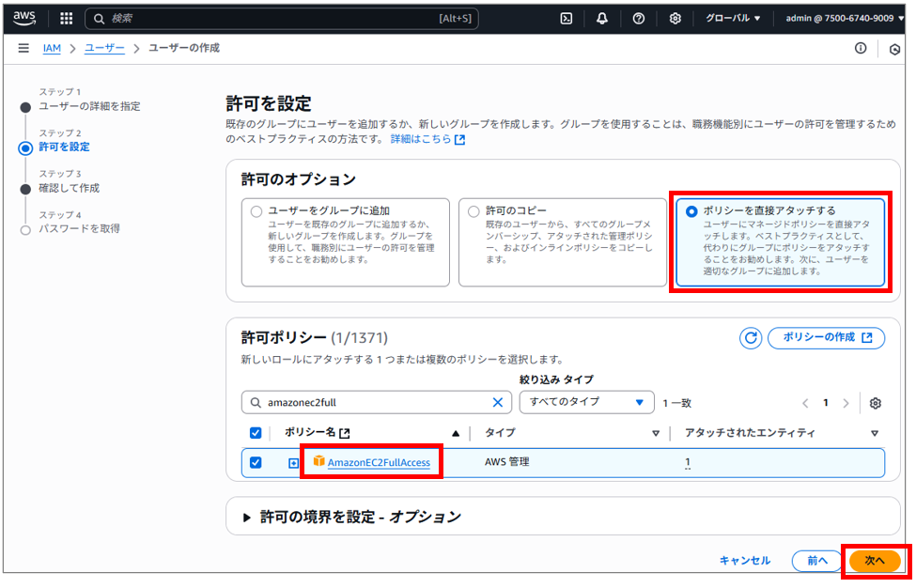Click ポリシーの作成 button
Viewport: 916px width, 588px height.
click(826, 337)
